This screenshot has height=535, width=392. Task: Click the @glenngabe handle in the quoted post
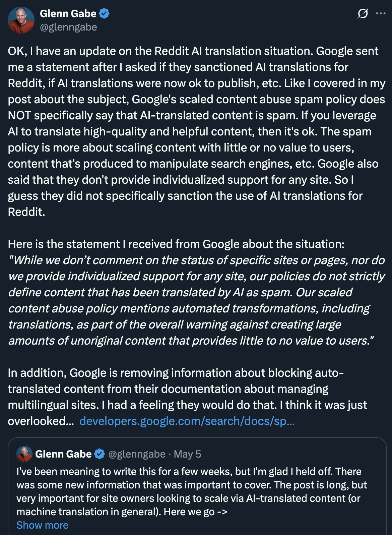tap(137, 454)
